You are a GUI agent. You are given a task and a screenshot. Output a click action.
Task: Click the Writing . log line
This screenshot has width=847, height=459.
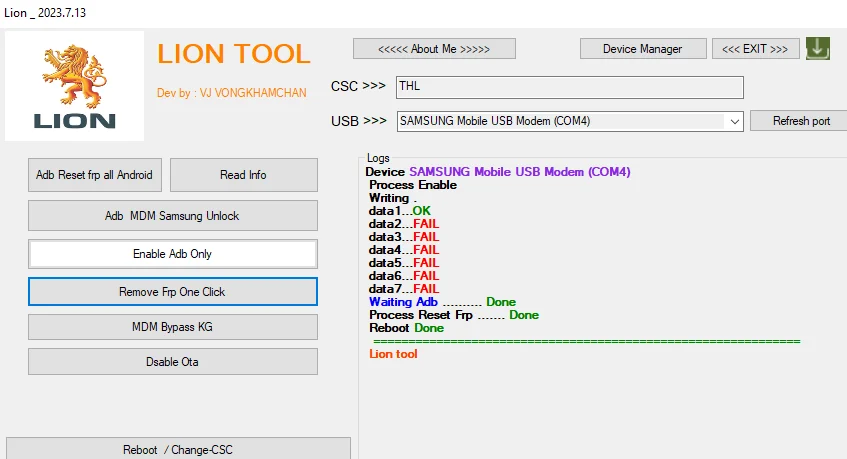click(393, 198)
